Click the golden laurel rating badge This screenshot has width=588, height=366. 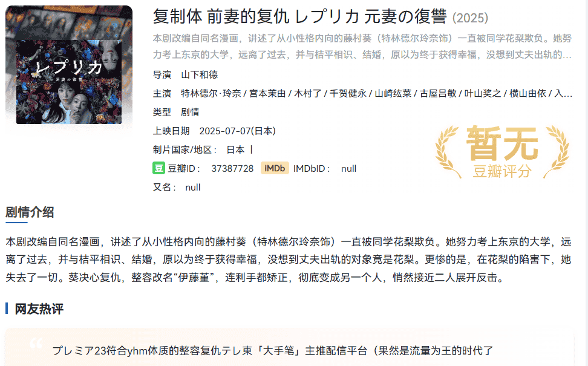(501, 152)
